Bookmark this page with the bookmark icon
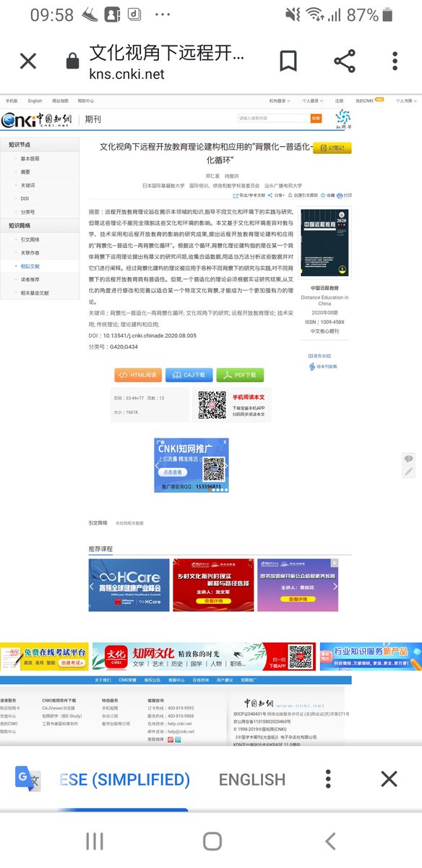Viewport: 422px width, 868px height. (288, 61)
